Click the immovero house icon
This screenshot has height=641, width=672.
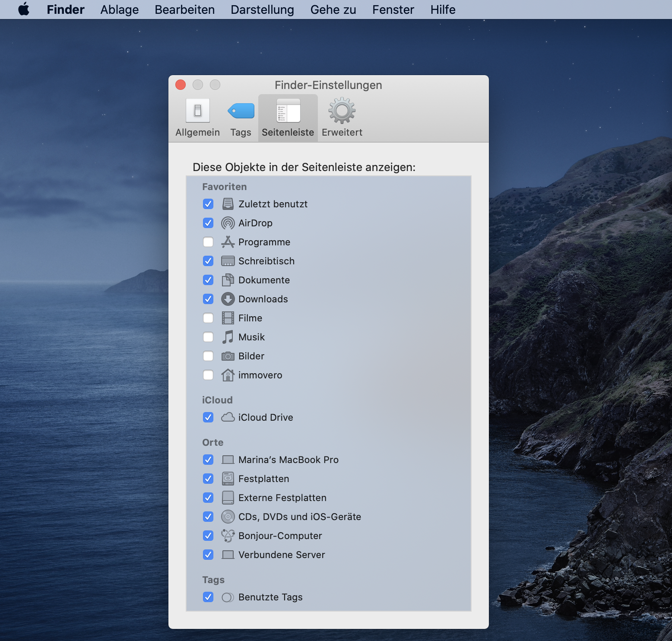(x=228, y=375)
